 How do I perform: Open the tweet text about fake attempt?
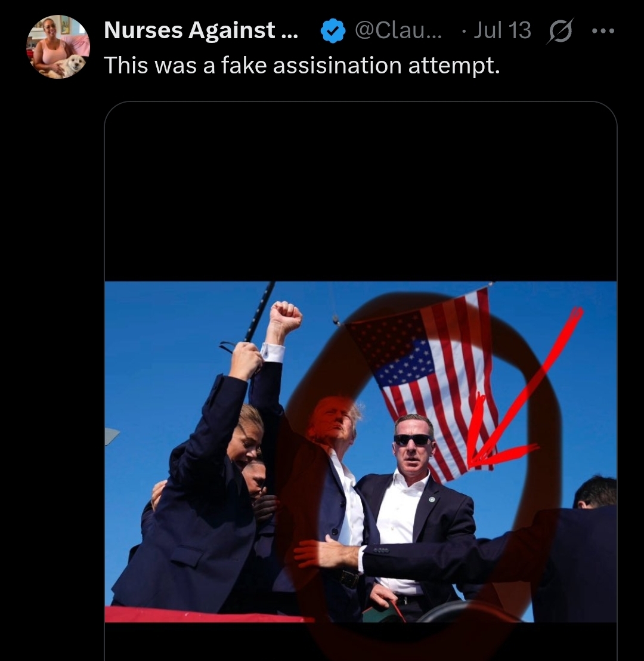point(302,66)
